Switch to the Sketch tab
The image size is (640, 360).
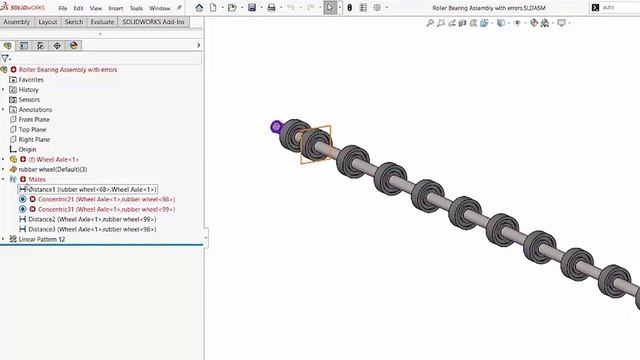point(74,22)
